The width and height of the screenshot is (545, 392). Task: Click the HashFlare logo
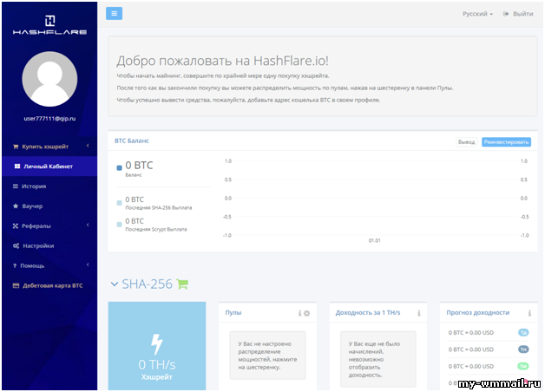pos(49,25)
